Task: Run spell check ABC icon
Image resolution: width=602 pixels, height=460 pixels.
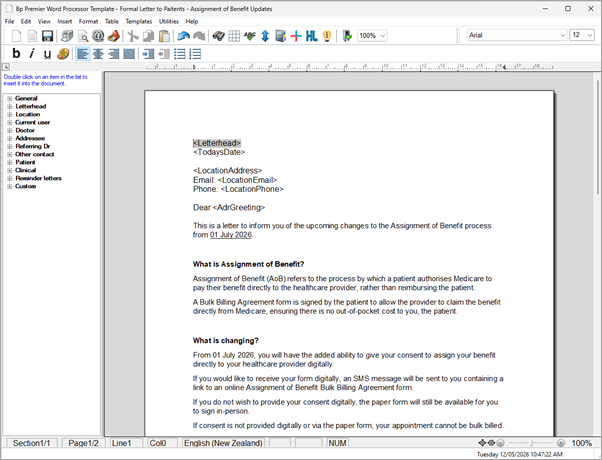Action: (250, 36)
